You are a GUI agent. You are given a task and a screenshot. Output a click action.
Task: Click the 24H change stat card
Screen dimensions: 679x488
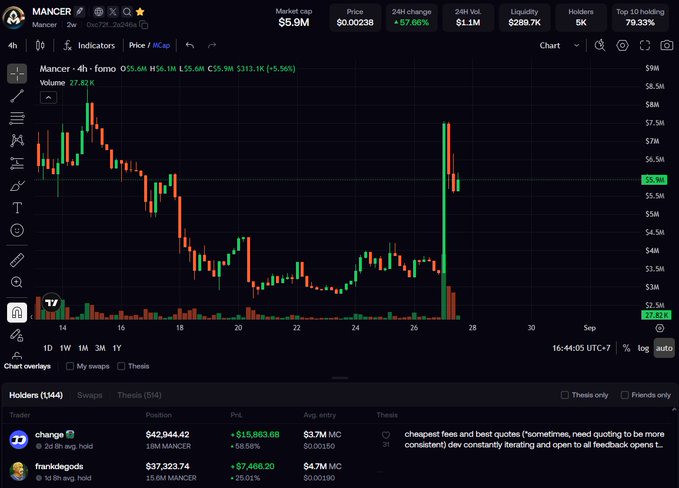[411, 17]
